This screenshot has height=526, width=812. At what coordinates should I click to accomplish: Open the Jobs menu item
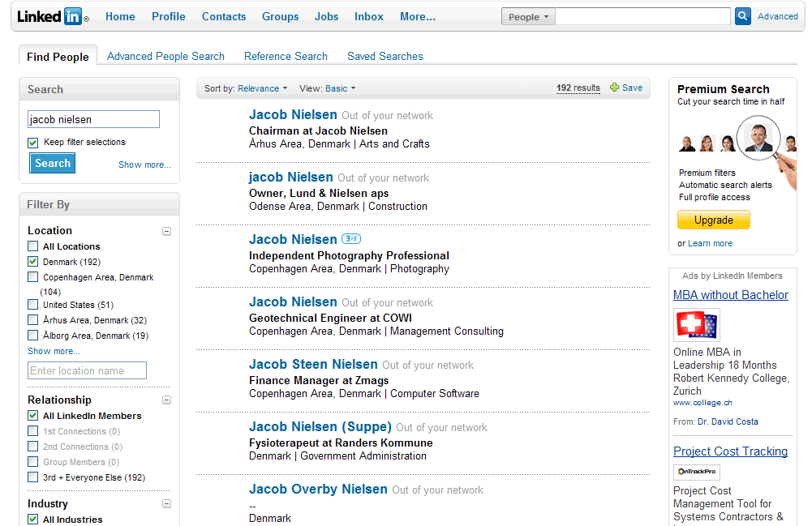pyautogui.click(x=326, y=16)
